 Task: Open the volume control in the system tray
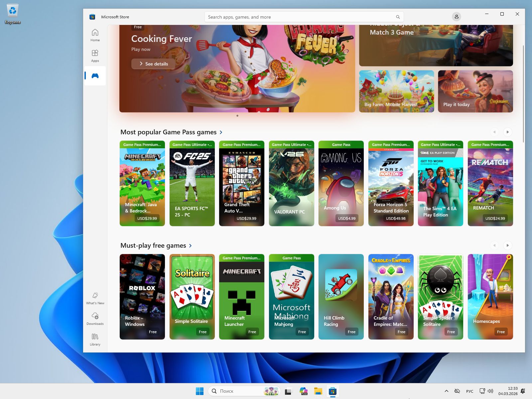click(490, 391)
